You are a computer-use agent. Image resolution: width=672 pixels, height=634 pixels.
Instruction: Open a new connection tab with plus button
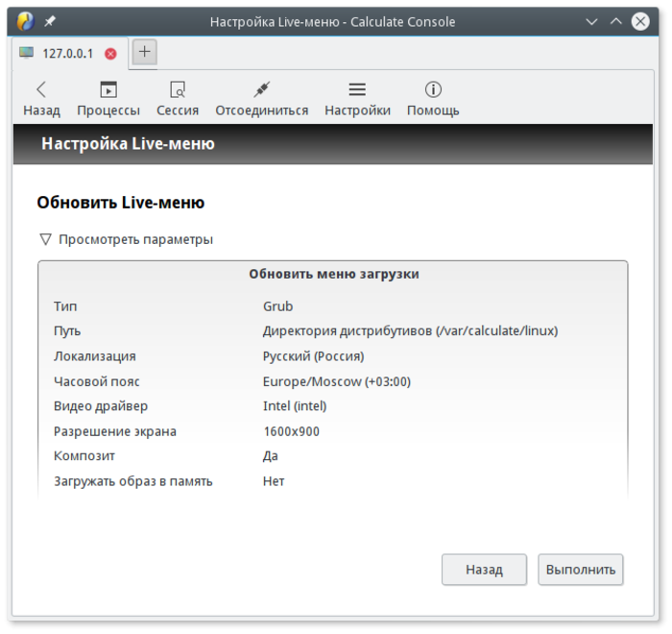coord(144,52)
